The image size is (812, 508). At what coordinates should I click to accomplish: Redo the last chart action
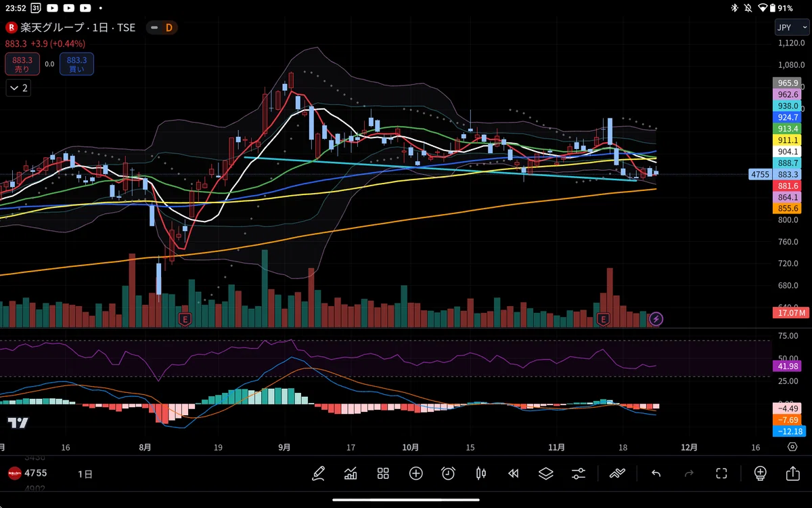tap(689, 473)
